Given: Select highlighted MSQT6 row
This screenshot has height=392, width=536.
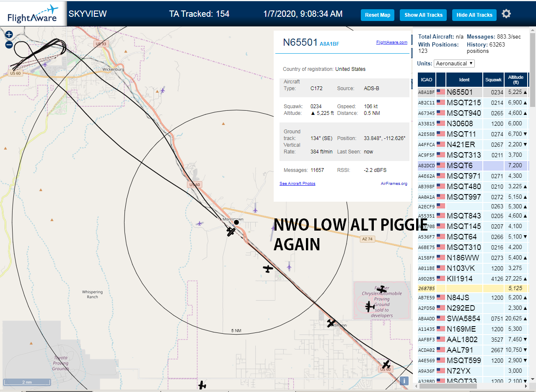Looking at the screenshot, I should click(473, 166).
